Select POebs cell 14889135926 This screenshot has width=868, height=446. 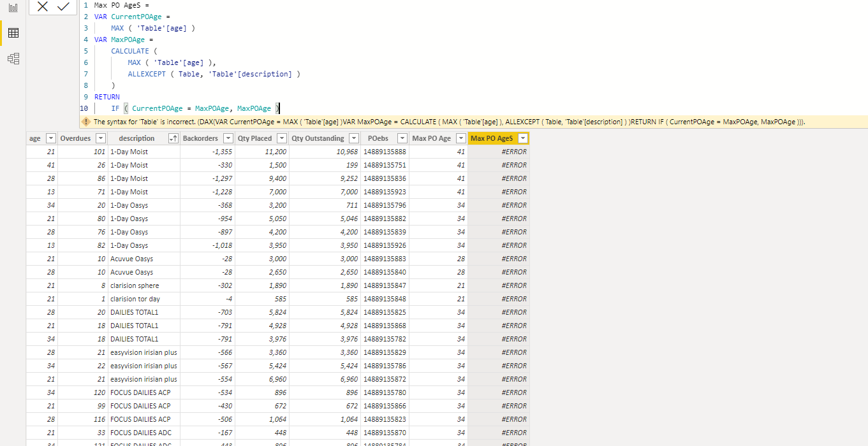tap(385, 245)
